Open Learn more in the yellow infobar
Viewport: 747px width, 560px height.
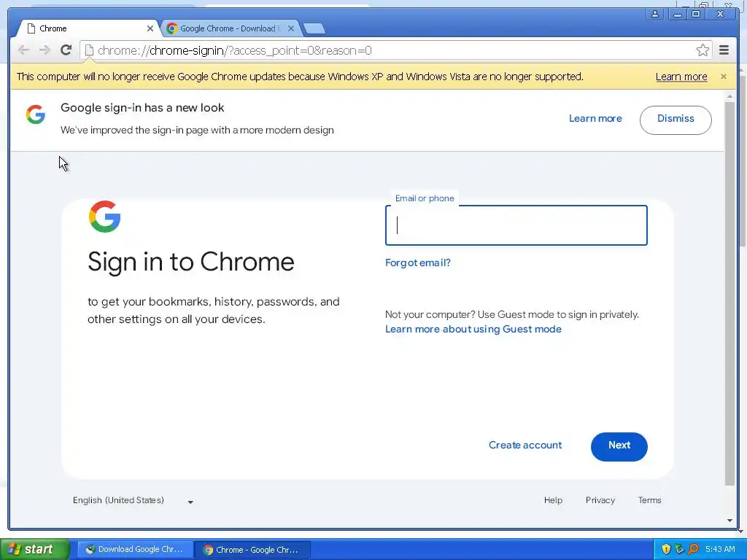[x=681, y=77]
